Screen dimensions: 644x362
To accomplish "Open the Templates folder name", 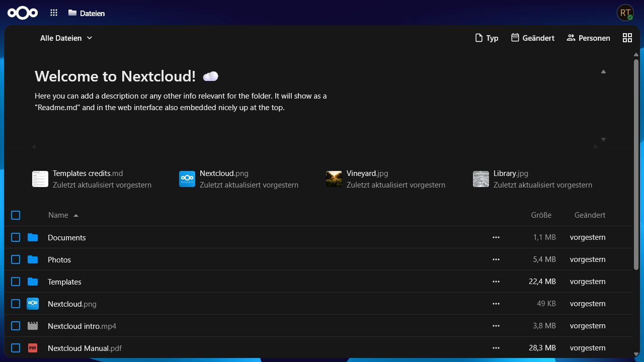I will 64,282.
